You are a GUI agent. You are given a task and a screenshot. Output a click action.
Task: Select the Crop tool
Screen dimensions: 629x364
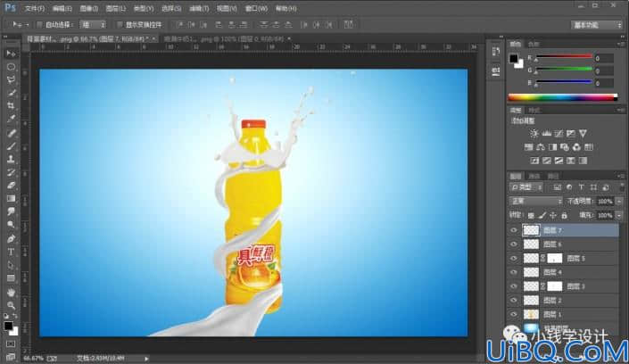(x=11, y=106)
